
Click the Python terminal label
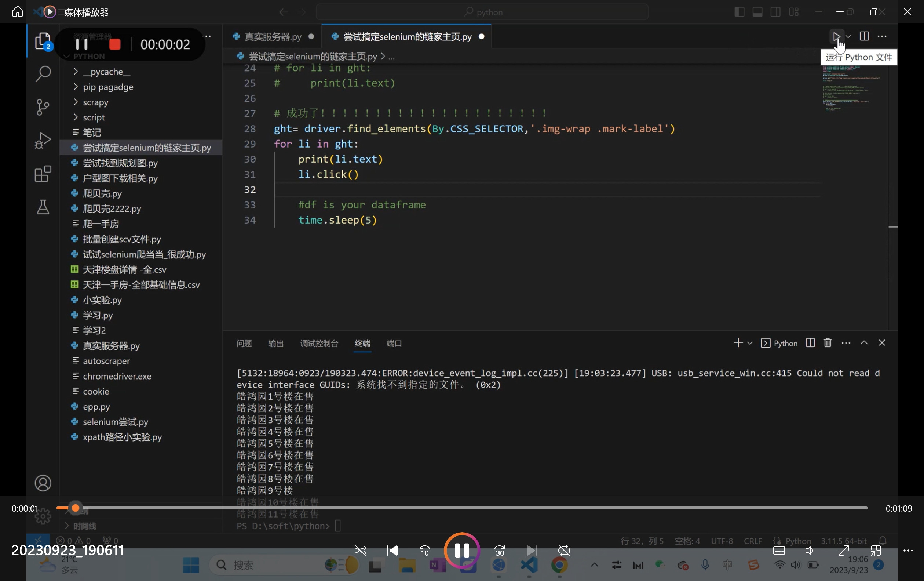pyautogui.click(x=779, y=343)
